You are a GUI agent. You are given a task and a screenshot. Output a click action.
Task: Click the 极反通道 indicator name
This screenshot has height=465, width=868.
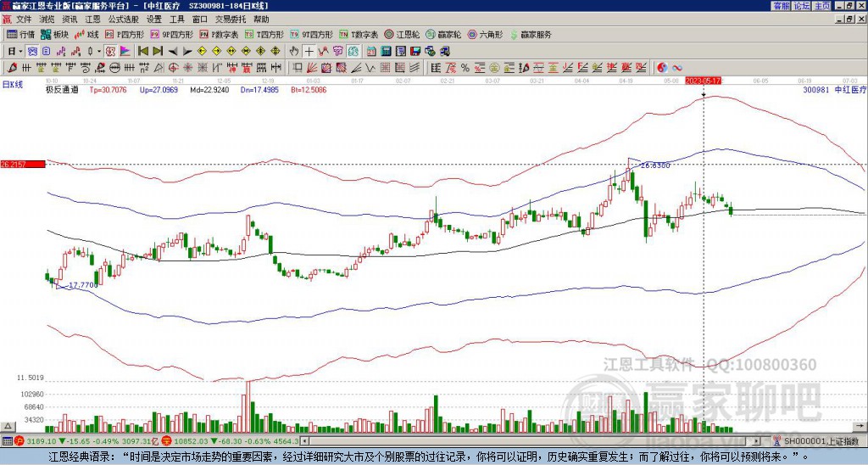coord(62,90)
